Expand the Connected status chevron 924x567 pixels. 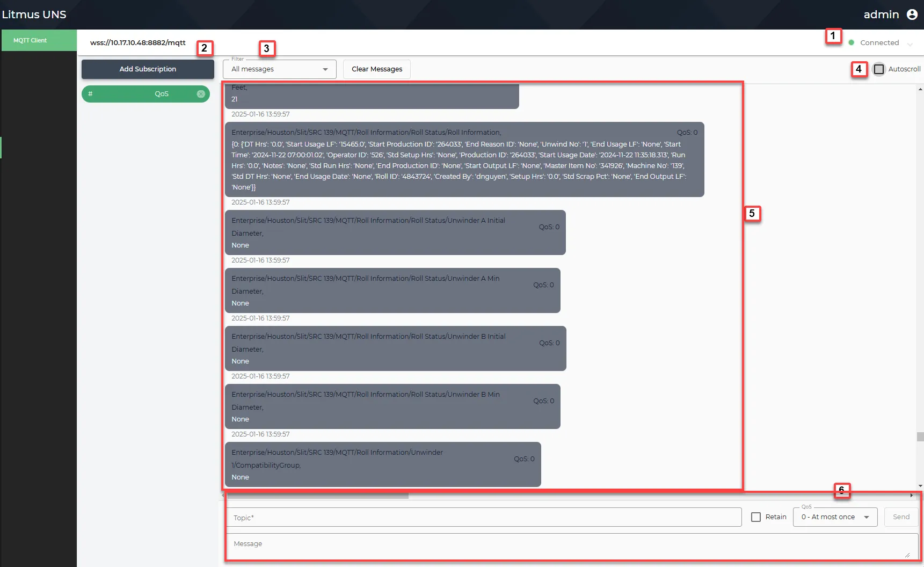[910, 43]
